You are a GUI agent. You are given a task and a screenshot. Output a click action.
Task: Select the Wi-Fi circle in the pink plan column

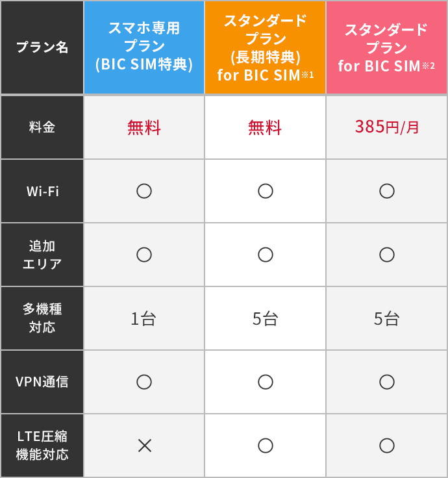tap(386, 191)
